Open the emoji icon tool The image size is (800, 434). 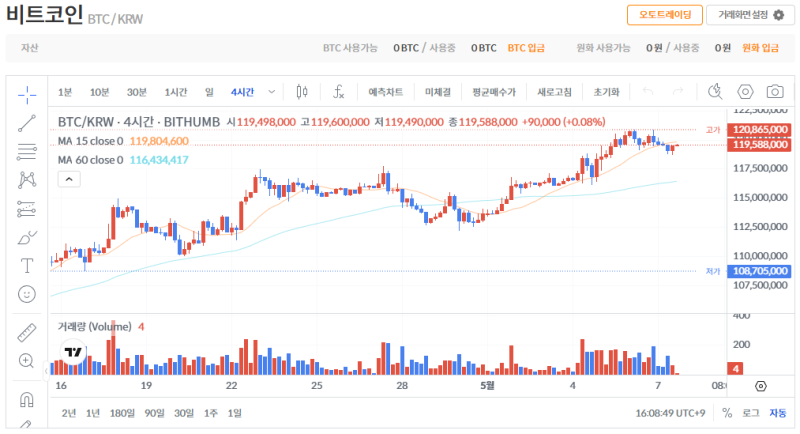point(27,294)
